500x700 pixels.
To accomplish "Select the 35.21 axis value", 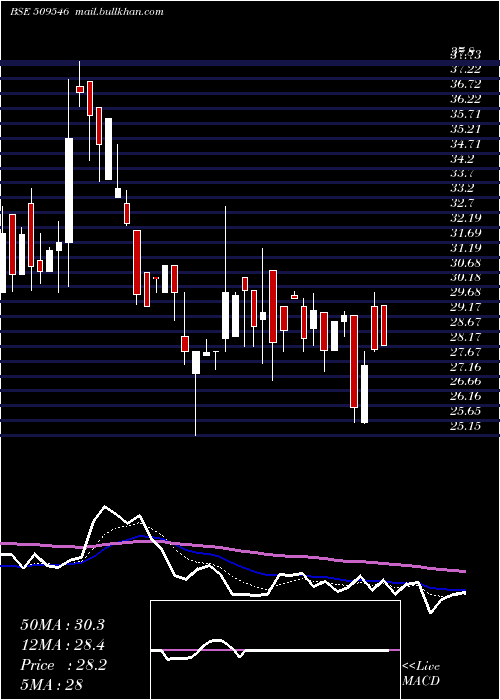I will [x=466, y=129].
